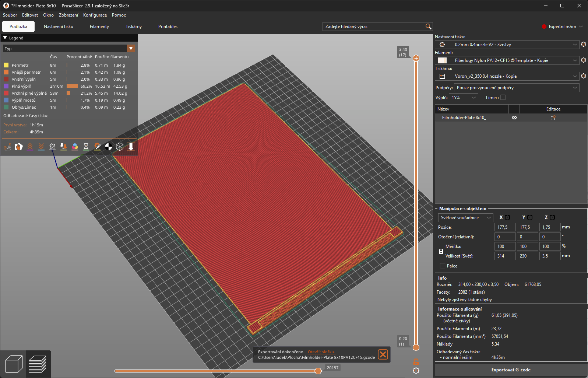Click the Exportovat G-code button
The width and height of the screenshot is (588, 378).
(511, 370)
